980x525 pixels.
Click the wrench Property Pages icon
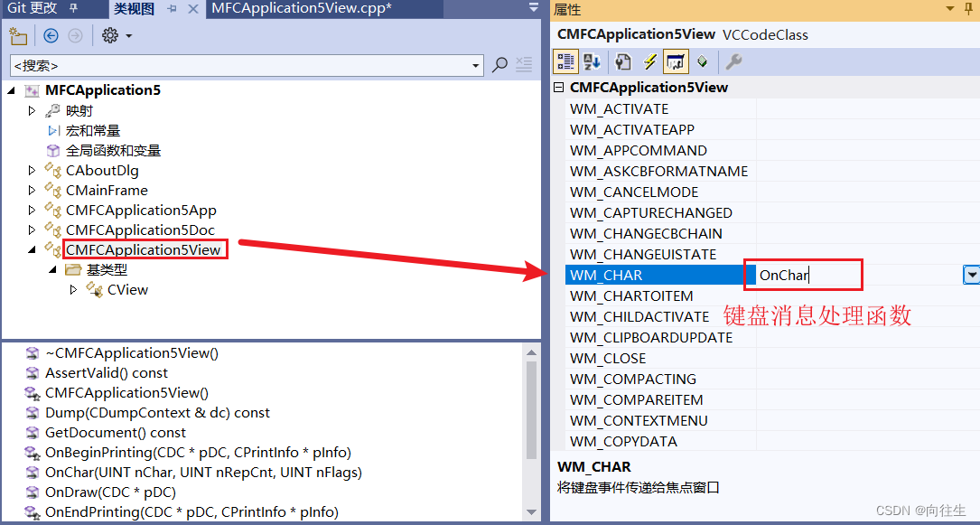tap(733, 61)
